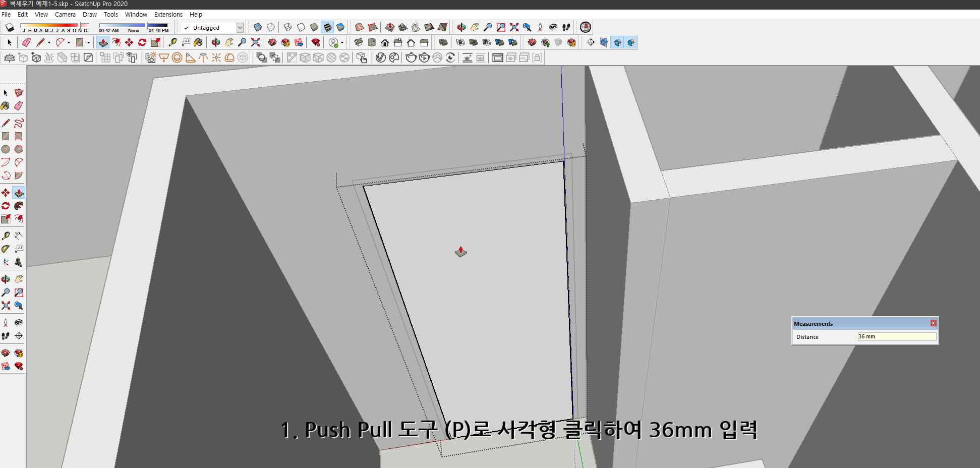The height and width of the screenshot is (468, 980).
Task: Select the Axes tool in left toolbar
Action: [6, 262]
